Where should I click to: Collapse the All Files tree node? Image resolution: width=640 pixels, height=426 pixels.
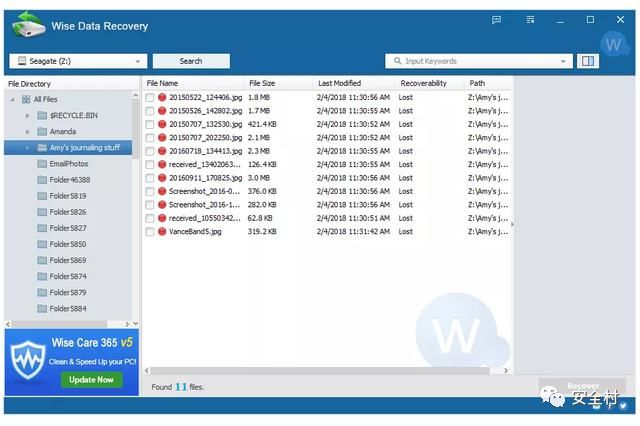12,100
